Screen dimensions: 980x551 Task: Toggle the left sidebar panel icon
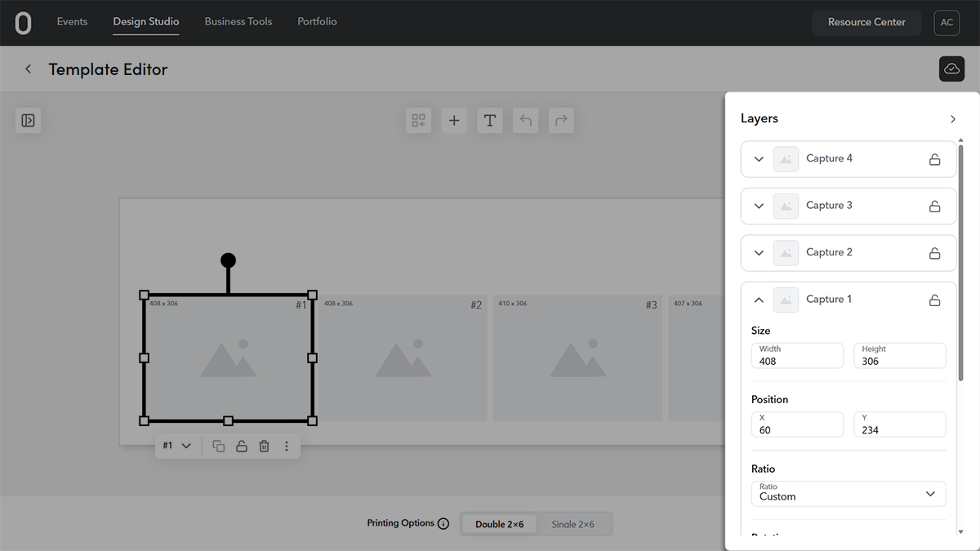28,121
